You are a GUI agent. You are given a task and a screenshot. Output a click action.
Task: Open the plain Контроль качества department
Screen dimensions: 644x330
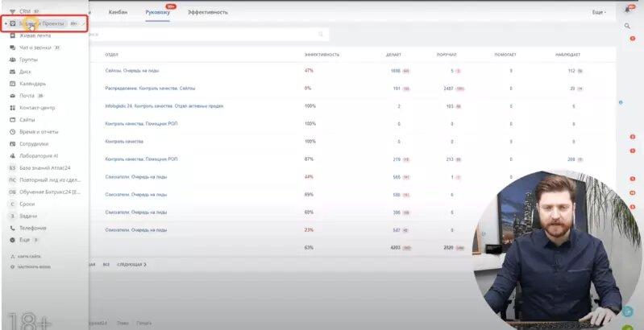click(x=124, y=142)
